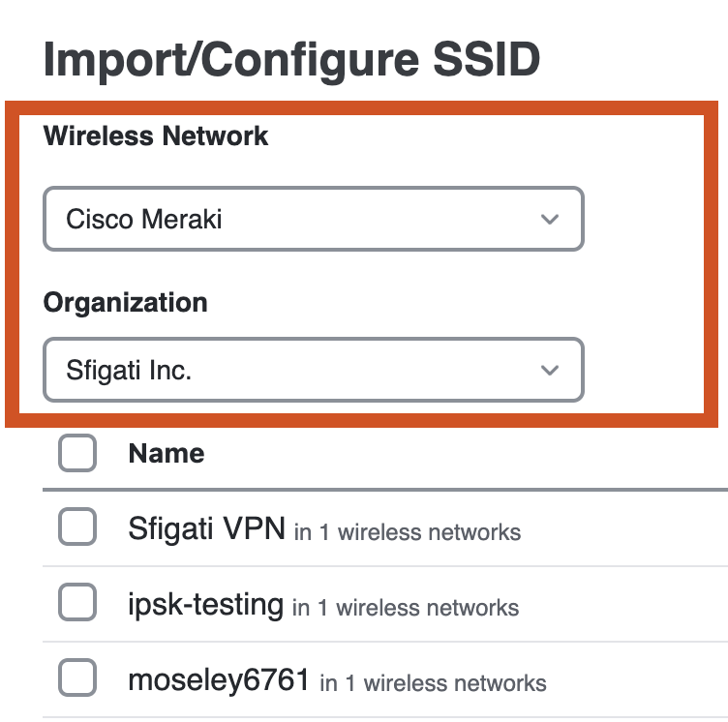728x722 pixels.
Task: Click the Wireless Network field label
Action: pos(156,135)
